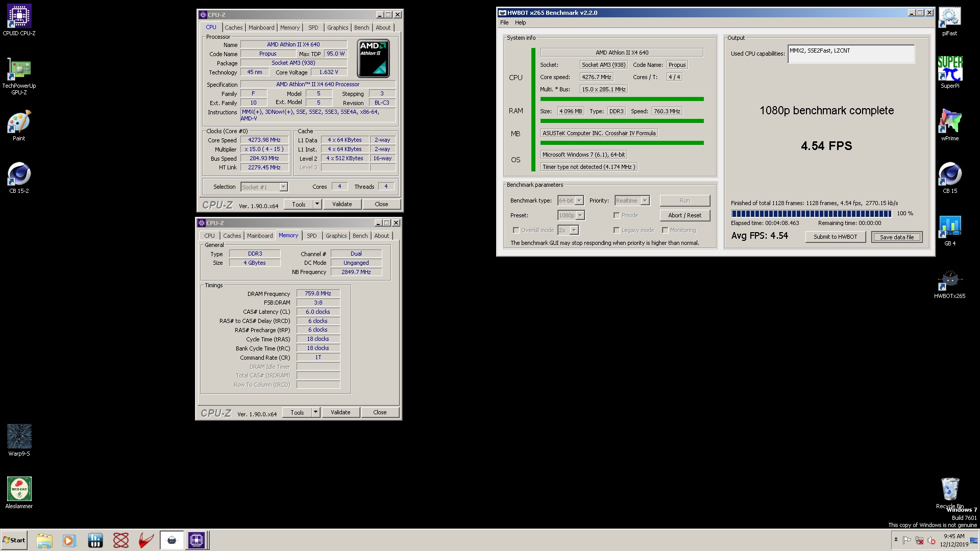Screen dimensions: 980x551
Task: Toggle the Legacy mode checkbox
Action: [x=617, y=230]
